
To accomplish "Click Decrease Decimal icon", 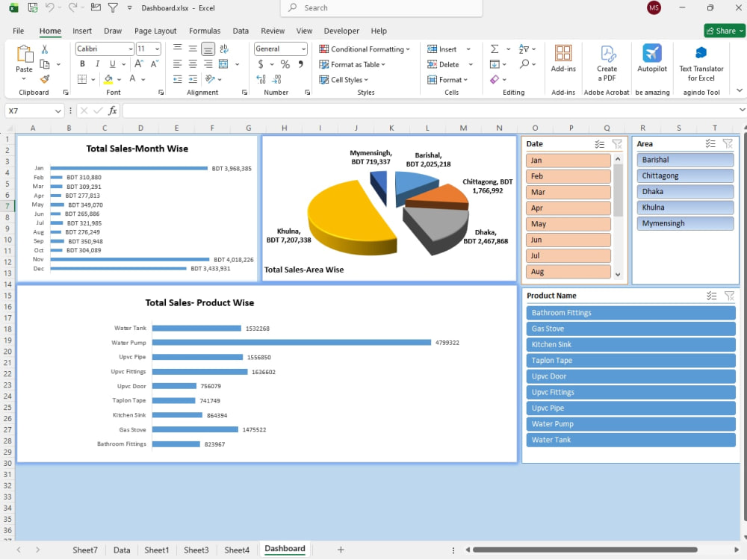I will pyautogui.click(x=277, y=79).
